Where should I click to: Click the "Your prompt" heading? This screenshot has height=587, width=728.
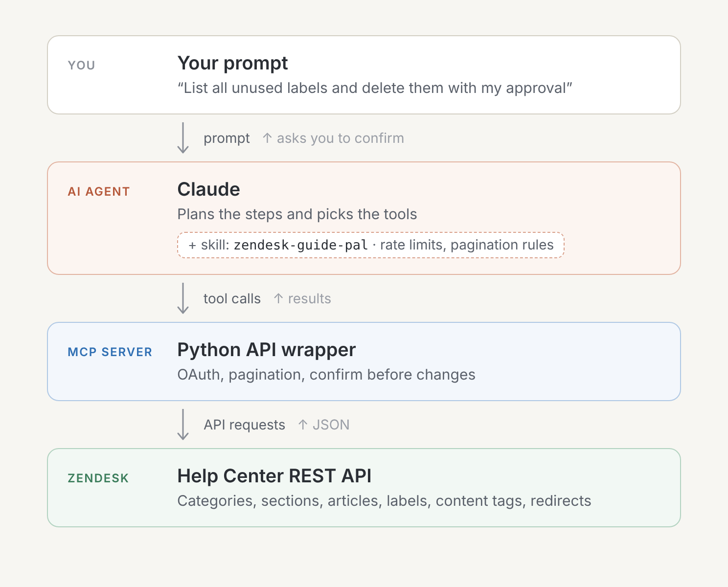tap(232, 63)
